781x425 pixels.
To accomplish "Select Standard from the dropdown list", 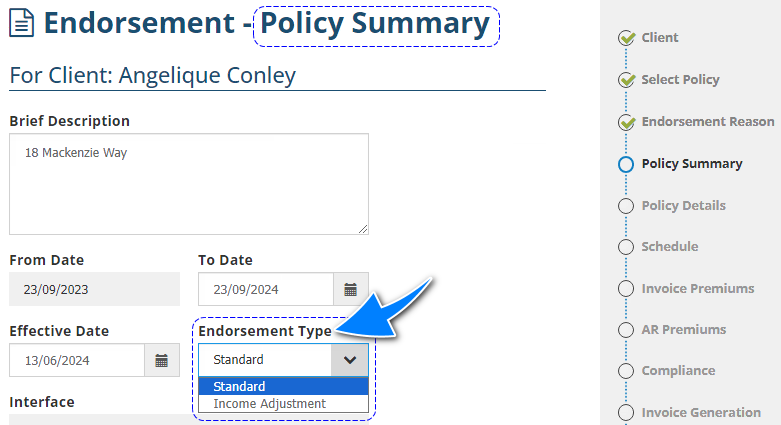I will pos(283,387).
